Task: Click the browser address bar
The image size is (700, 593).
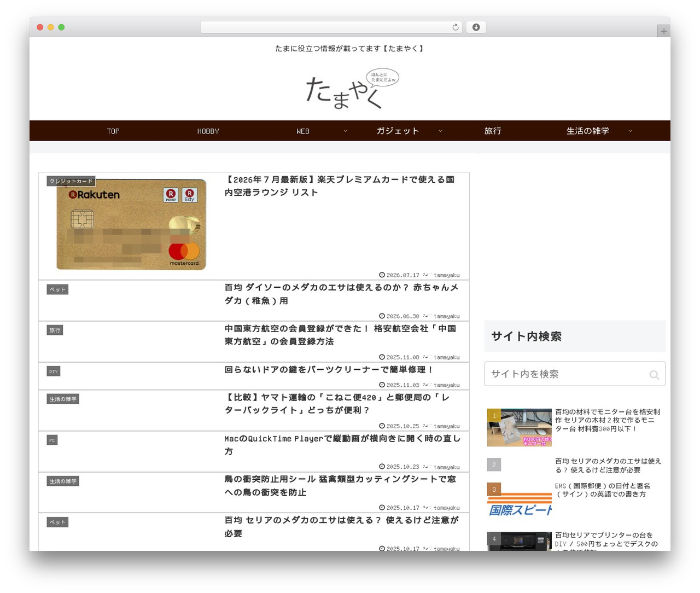Action: 331,27
